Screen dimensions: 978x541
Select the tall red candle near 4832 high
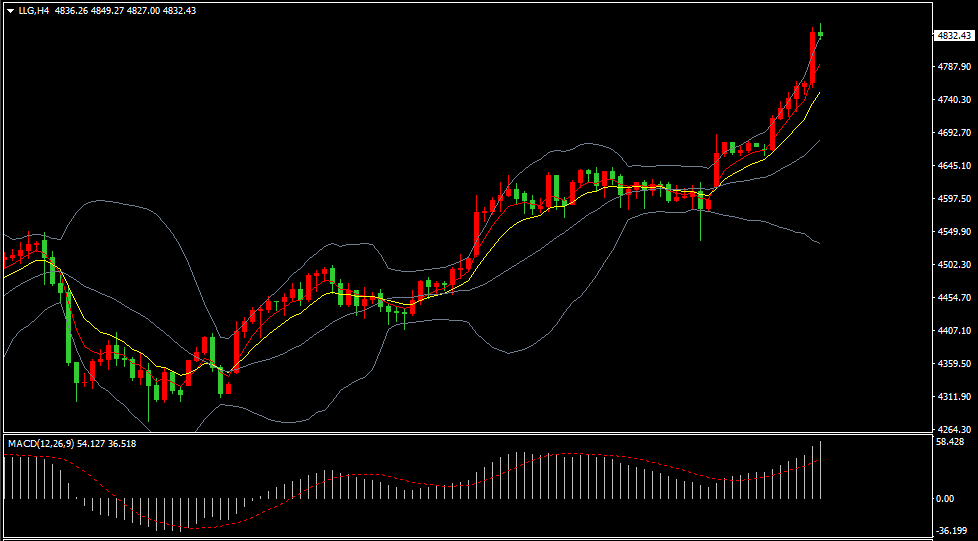point(813,48)
